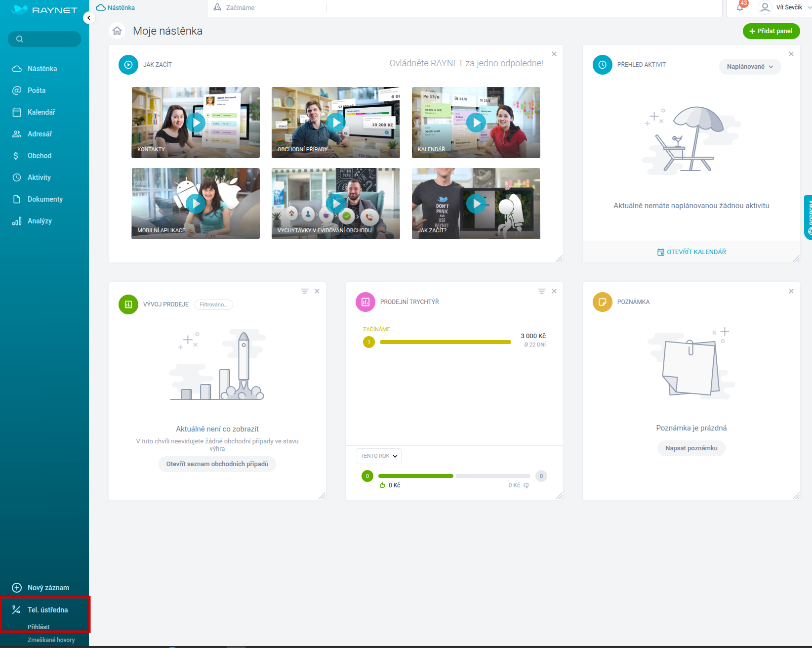Play the Obchodní případy tutorial video
812x648 pixels.
(336, 122)
